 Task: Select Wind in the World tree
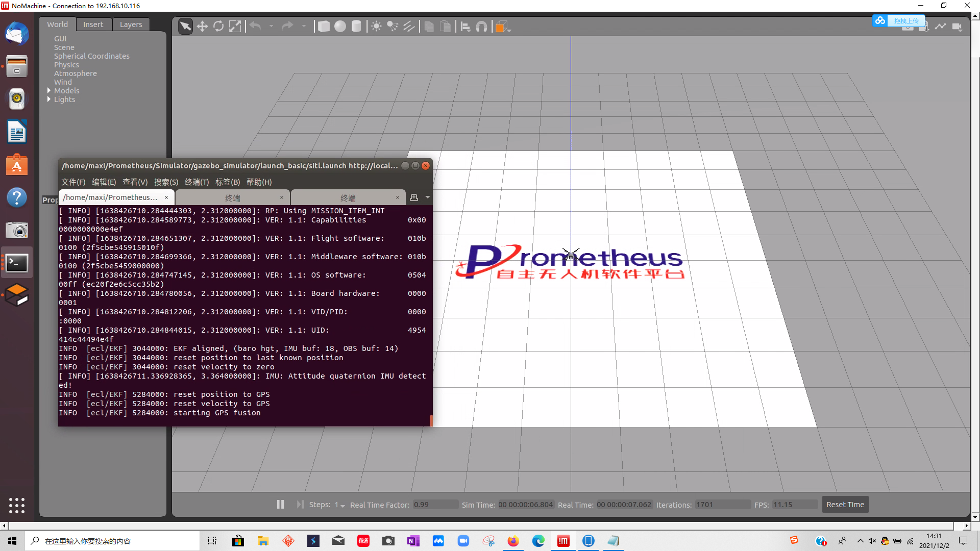point(63,82)
